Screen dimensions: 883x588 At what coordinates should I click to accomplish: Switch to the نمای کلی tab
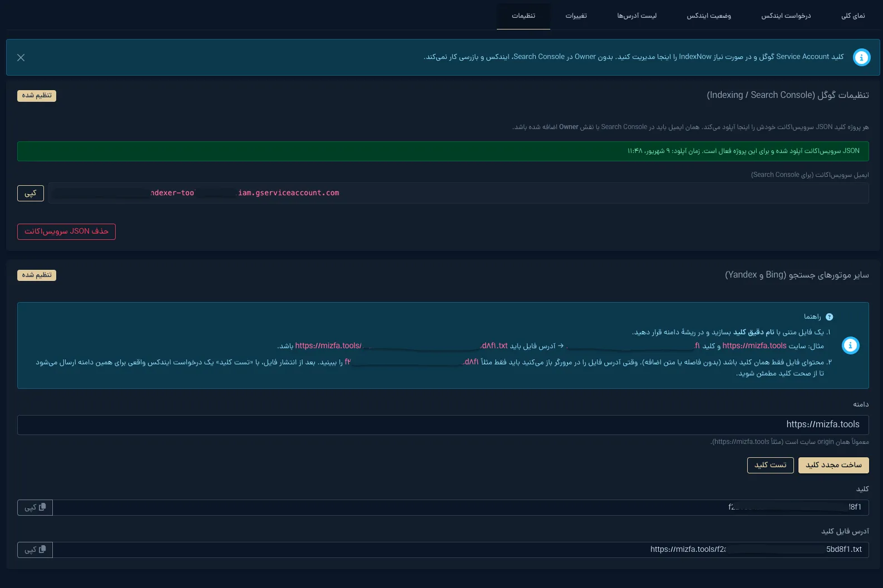853,16
